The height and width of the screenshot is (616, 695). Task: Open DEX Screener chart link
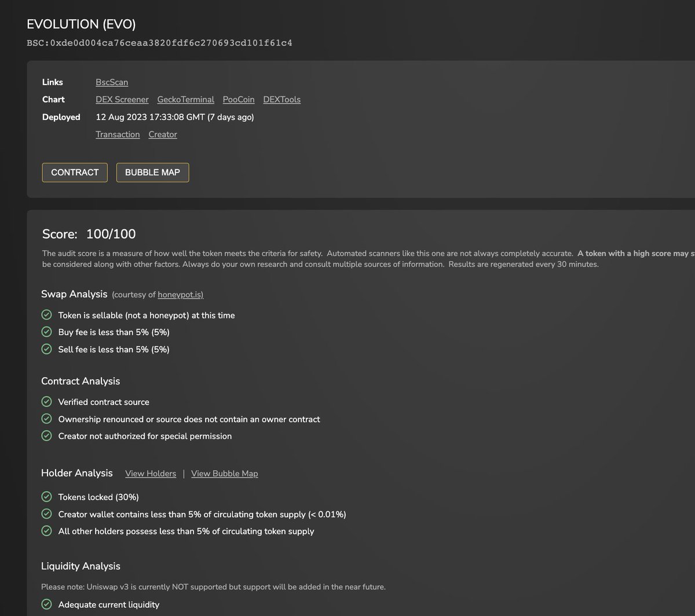click(122, 100)
